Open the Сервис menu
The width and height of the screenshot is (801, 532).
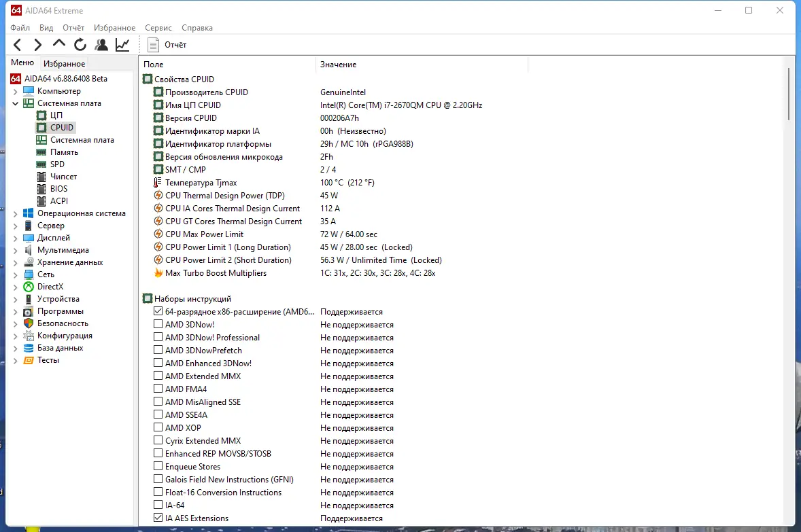pos(158,28)
